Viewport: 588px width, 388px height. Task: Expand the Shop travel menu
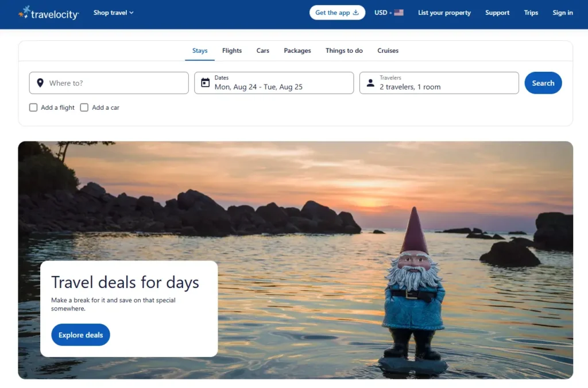pos(113,13)
